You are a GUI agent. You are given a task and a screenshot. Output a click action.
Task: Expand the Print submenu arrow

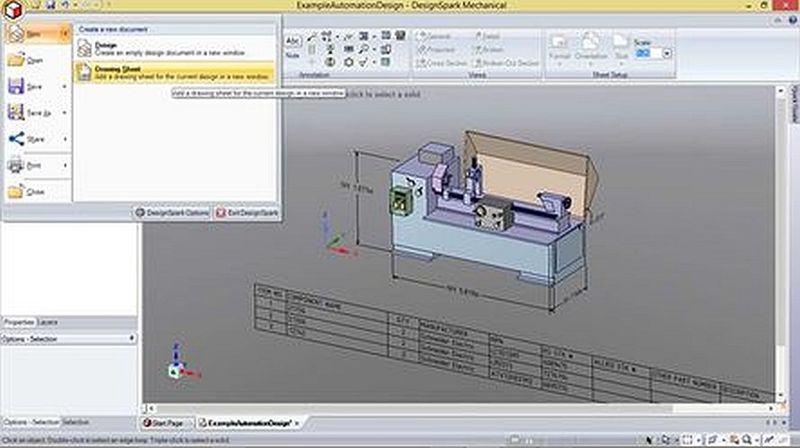(65, 165)
